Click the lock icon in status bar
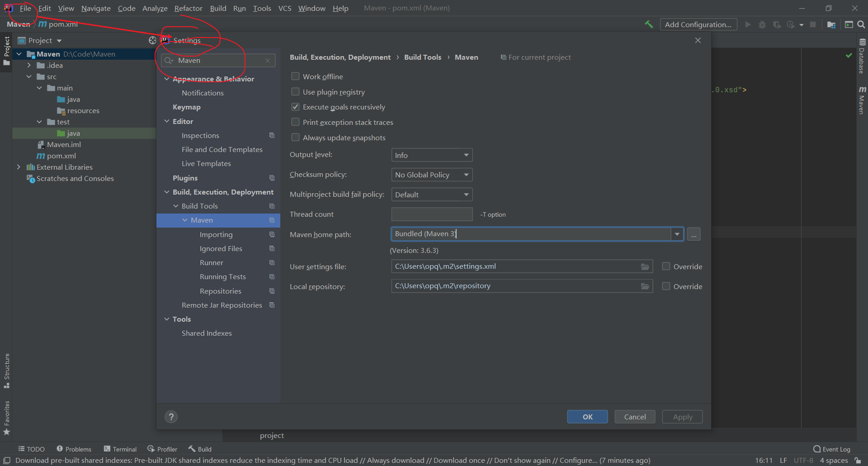 coord(858,460)
